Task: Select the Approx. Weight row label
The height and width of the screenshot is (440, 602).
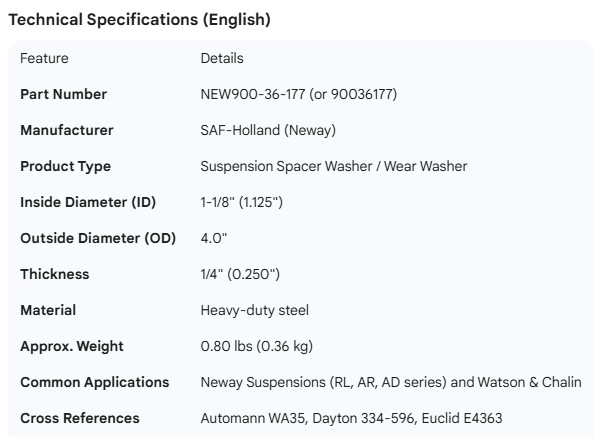Action: 72,346
